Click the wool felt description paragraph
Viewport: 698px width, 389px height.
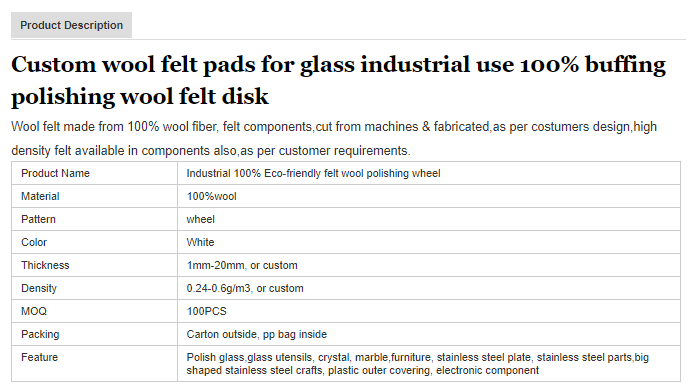334,138
